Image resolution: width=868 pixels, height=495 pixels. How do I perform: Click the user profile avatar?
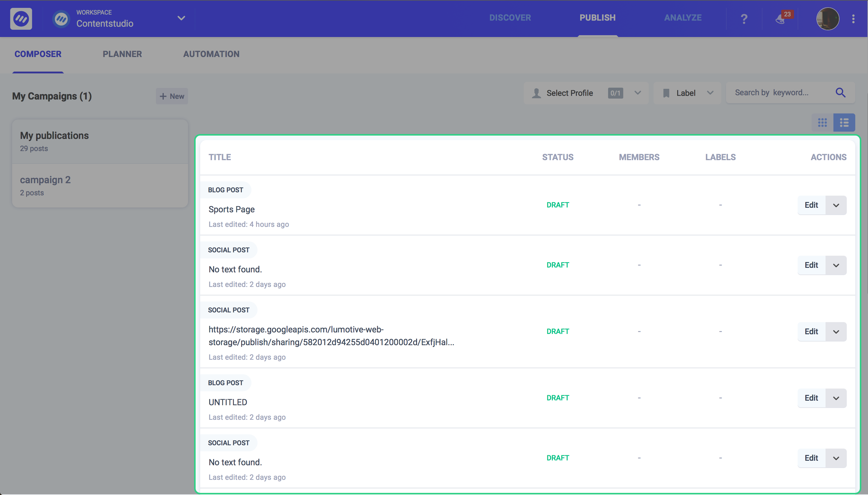pos(828,19)
